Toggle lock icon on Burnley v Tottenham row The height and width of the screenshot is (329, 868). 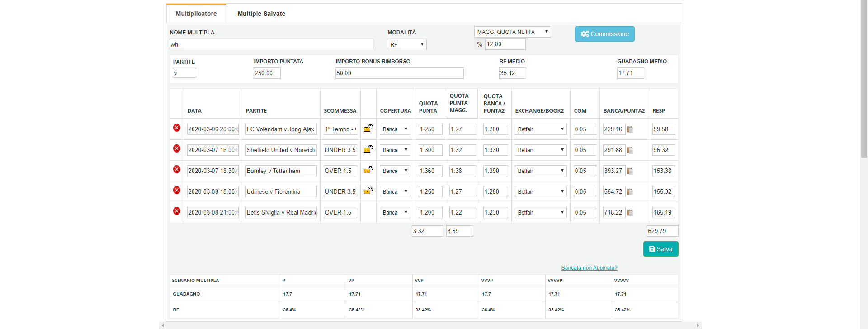[368, 170]
